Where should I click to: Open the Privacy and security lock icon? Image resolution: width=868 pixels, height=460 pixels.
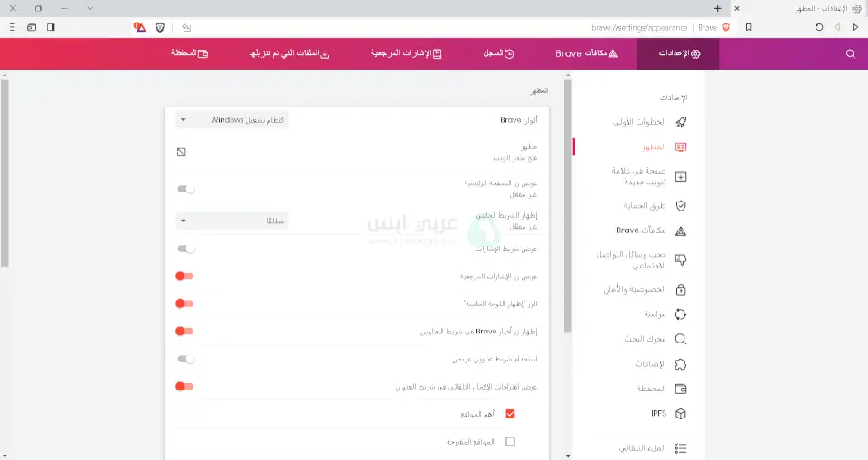click(681, 289)
